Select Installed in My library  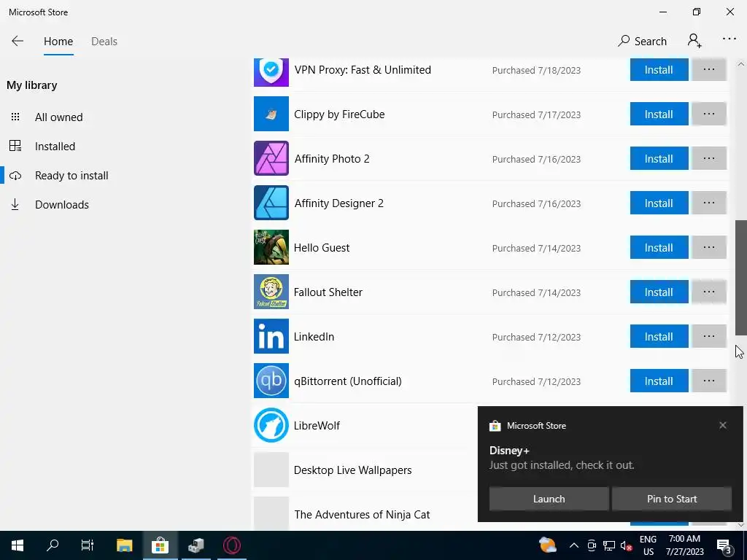pyautogui.click(x=55, y=146)
